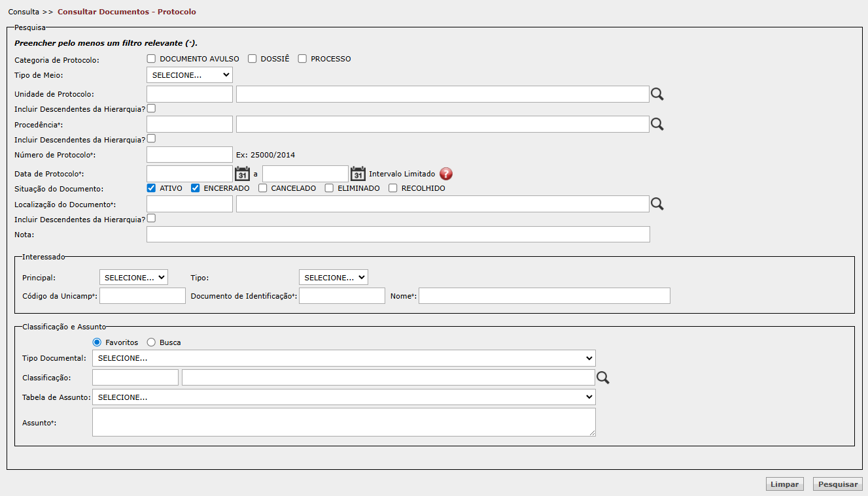
Task: Click the red Intervalo Limitado help icon
Action: pyautogui.click(x=446, y=174)
